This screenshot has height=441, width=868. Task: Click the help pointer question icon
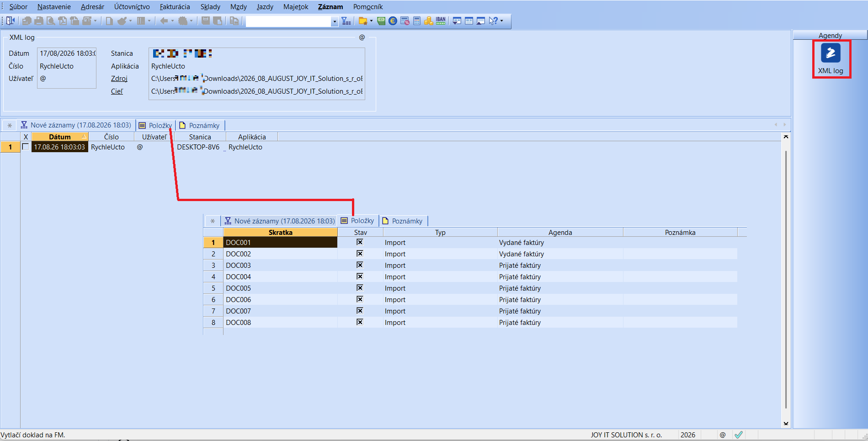coord(493,21)
